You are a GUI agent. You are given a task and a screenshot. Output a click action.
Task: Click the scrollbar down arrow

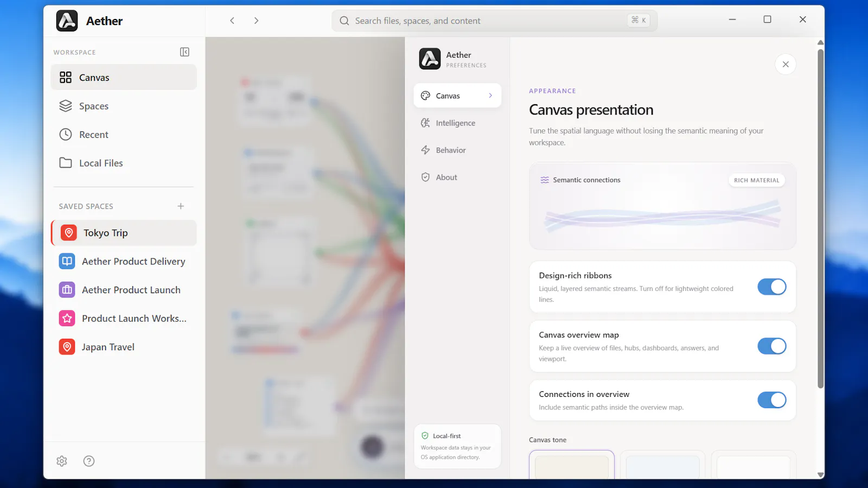point(821,475)
